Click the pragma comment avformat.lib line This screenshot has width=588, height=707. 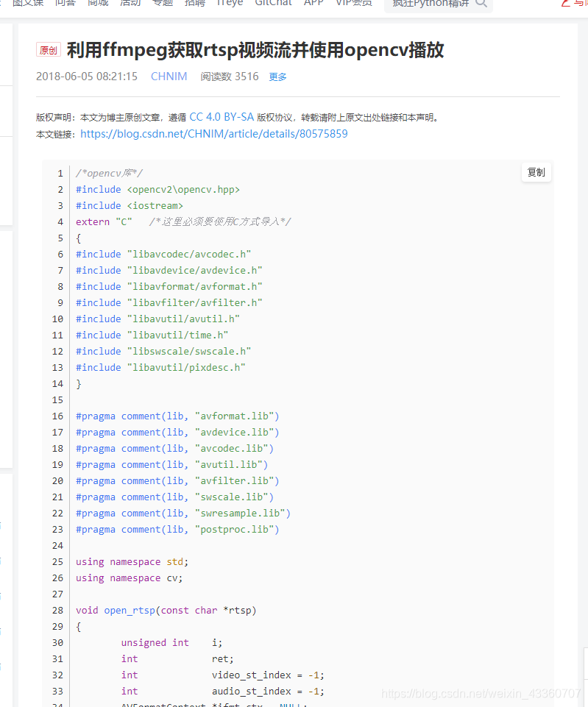177,416
